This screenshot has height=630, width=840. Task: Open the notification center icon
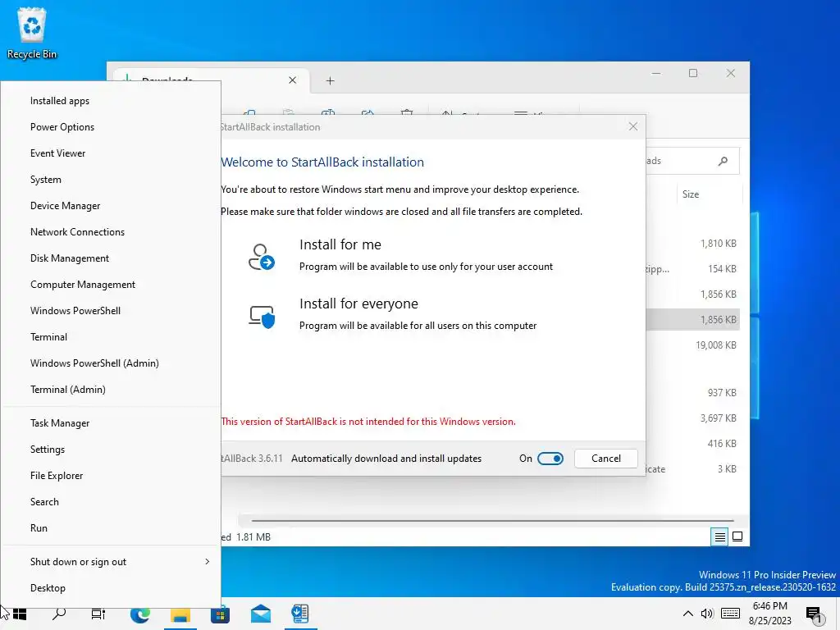815,615
